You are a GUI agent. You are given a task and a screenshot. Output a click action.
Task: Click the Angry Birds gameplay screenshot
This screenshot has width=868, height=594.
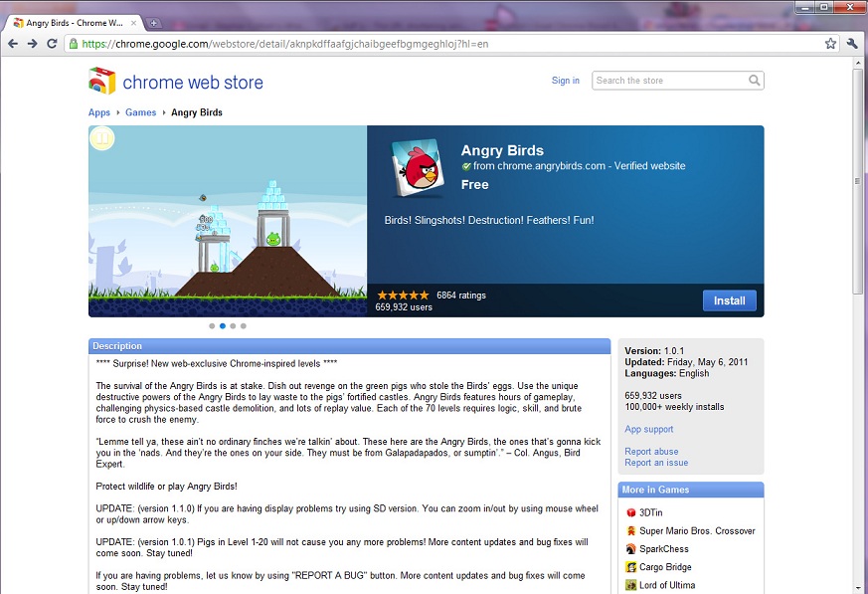[x=228, y=221]
